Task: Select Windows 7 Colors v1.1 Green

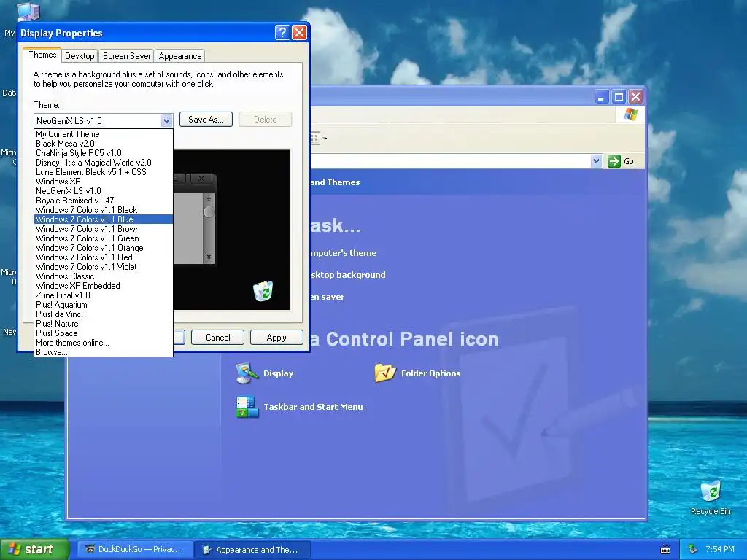Action: [104, 238]
